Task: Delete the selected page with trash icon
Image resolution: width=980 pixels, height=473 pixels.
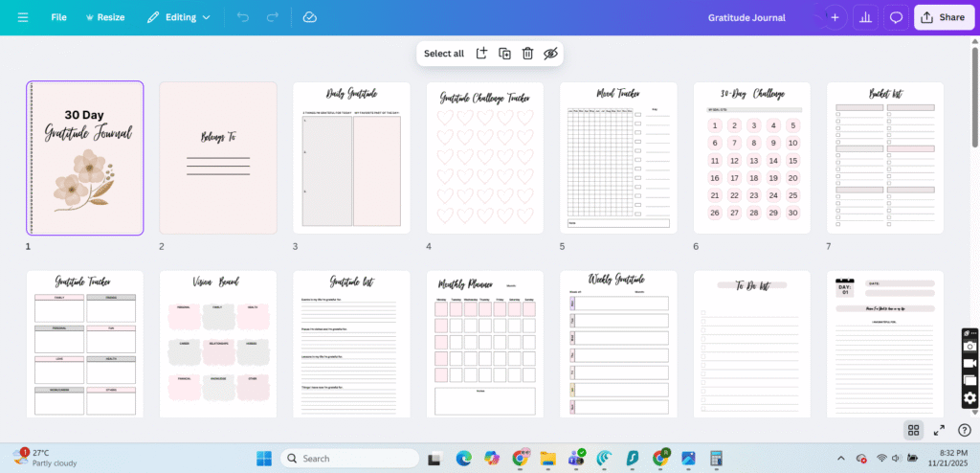Action: (x=527, y=54)
